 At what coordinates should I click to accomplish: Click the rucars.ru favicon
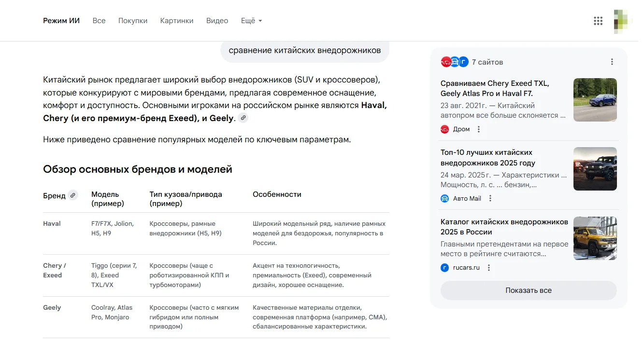tap(445, 267)
